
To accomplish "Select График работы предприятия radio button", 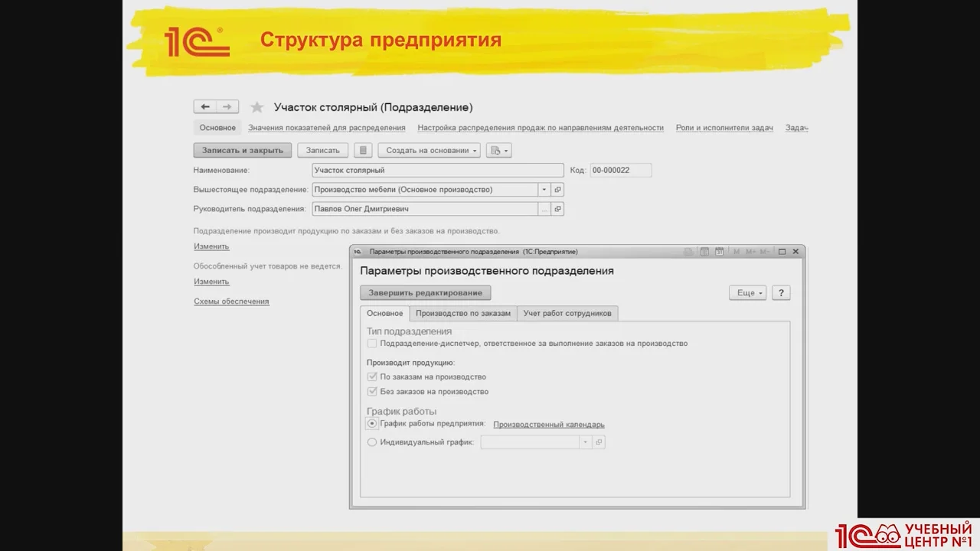I will click(x=372, y=424).
